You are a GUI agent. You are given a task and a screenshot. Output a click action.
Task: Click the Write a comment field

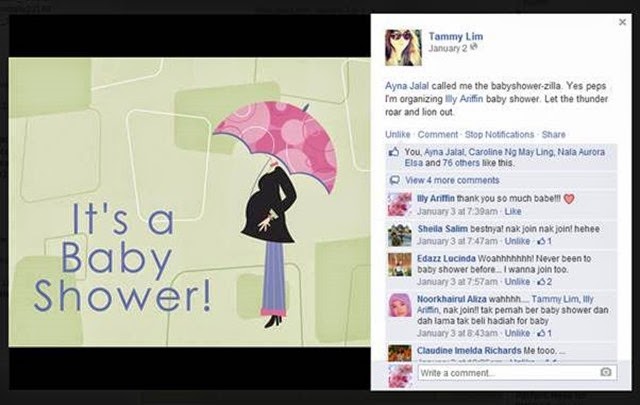pyautogui.click(x=517, y=372)
